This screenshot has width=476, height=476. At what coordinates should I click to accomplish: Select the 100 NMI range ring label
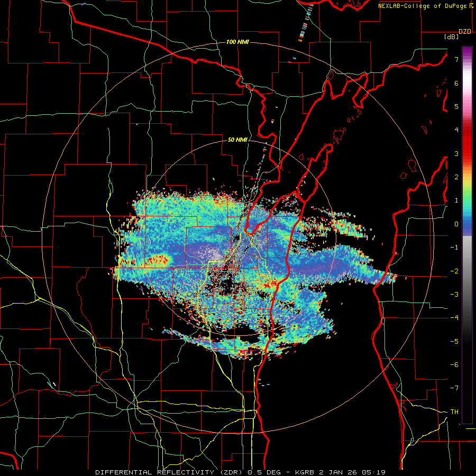point(237,42)
